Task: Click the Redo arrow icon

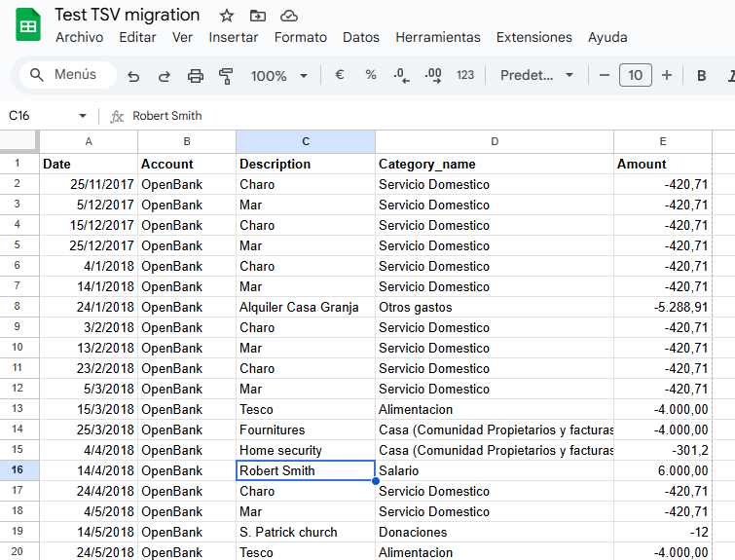Action: click(x=165, y=76)
